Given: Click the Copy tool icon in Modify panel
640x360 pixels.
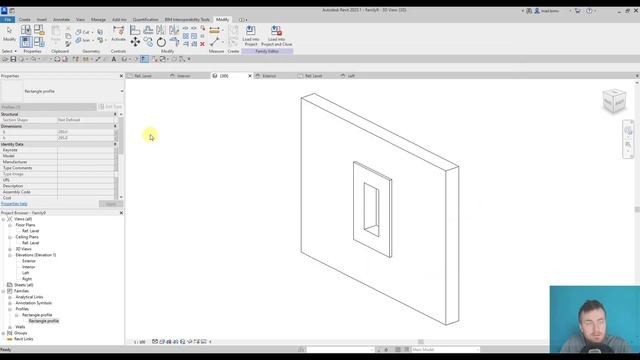Looking at the screenshot, I should 148,42.
